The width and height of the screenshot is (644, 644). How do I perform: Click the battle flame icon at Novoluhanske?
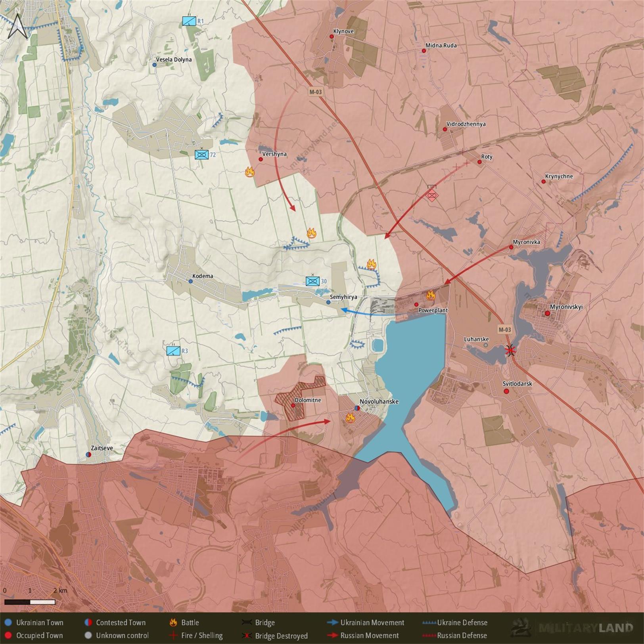tap(350, 418)
